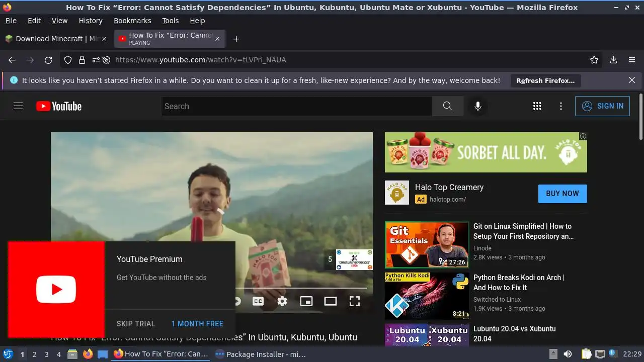Choose SKIP TRIAL on Premium popup

coord(136,324)
